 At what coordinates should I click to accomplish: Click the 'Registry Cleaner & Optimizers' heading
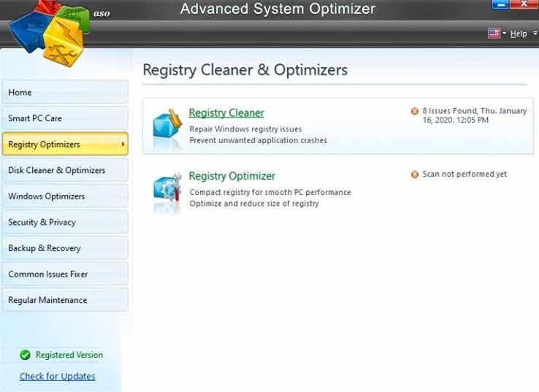[x=245, y=70]
